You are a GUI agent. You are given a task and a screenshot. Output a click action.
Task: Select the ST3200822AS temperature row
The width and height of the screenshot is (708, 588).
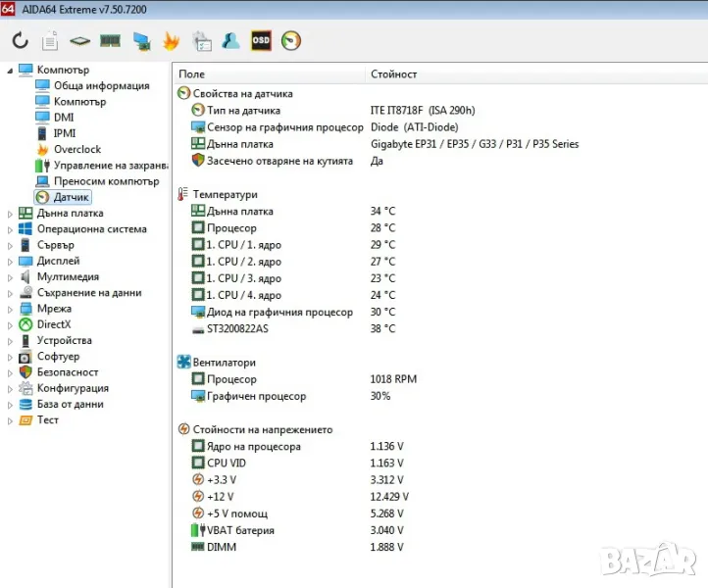click(236, 328)
